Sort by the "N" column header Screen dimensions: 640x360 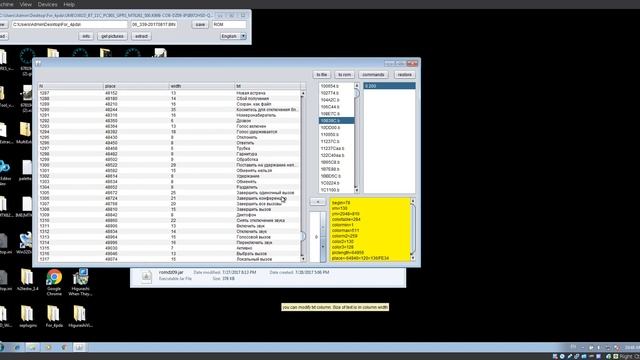click(x=71, y=86)
